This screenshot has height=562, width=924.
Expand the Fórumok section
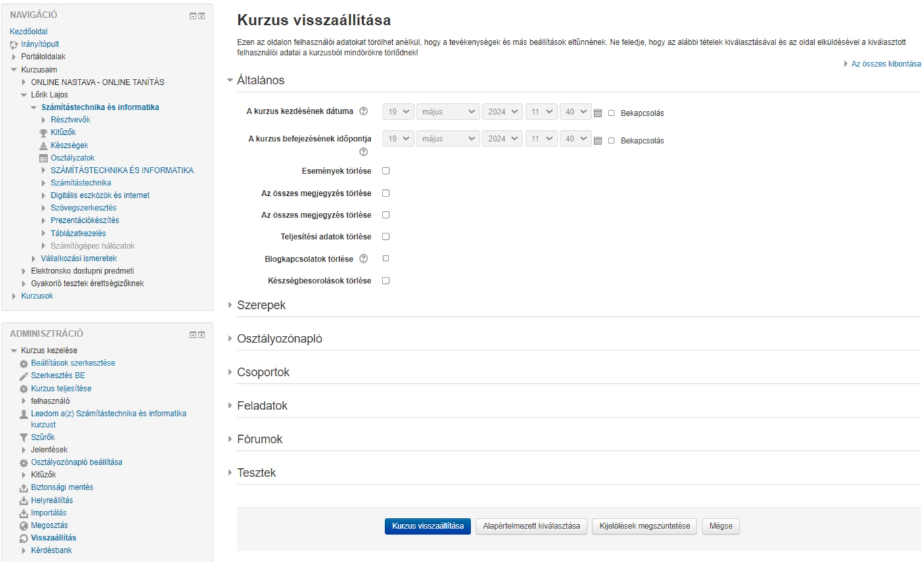[x=260, y=439]
